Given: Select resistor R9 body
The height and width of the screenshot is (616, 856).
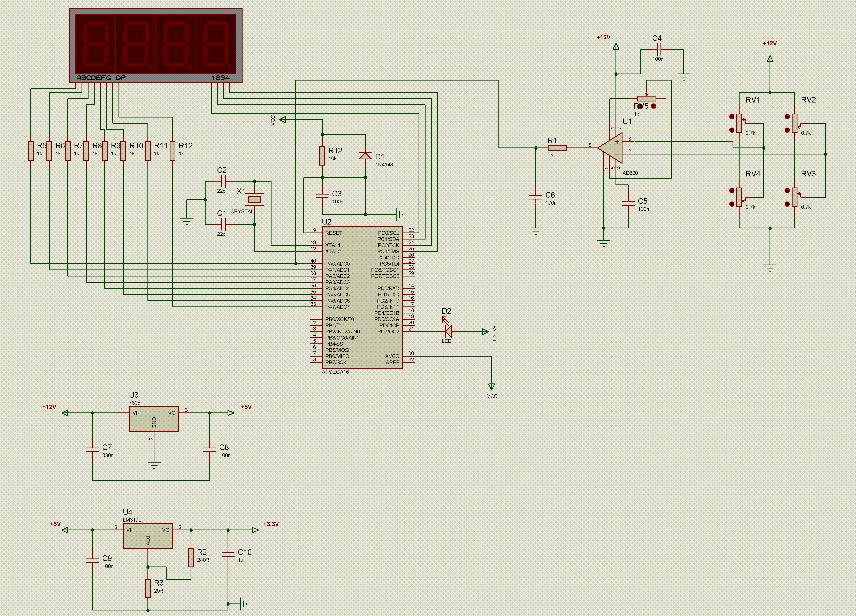Looking at the screenshot, I should (105, 151).
